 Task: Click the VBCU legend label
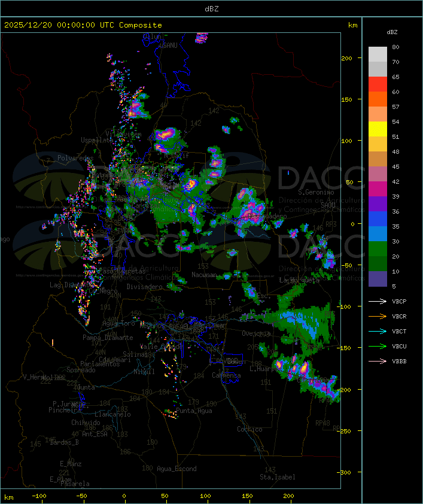pyautogui.click(x=399, y=347)
